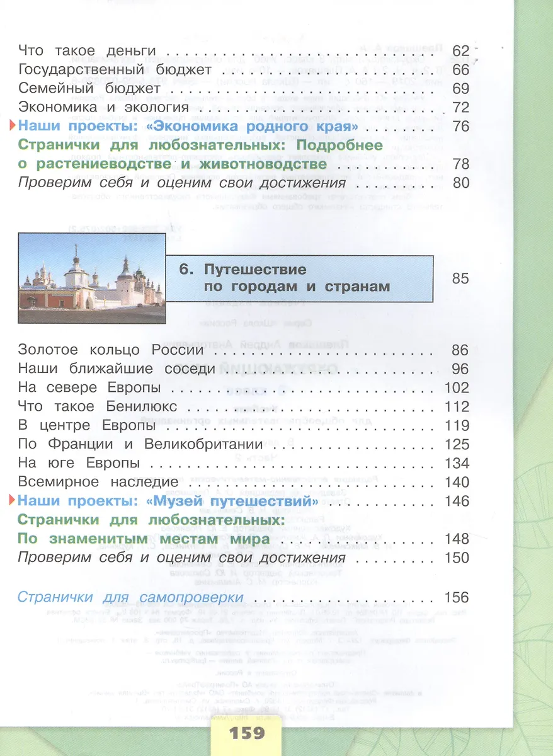
Task: Click the italic «Странички для самопроверки» link
Action: [130, 597]
